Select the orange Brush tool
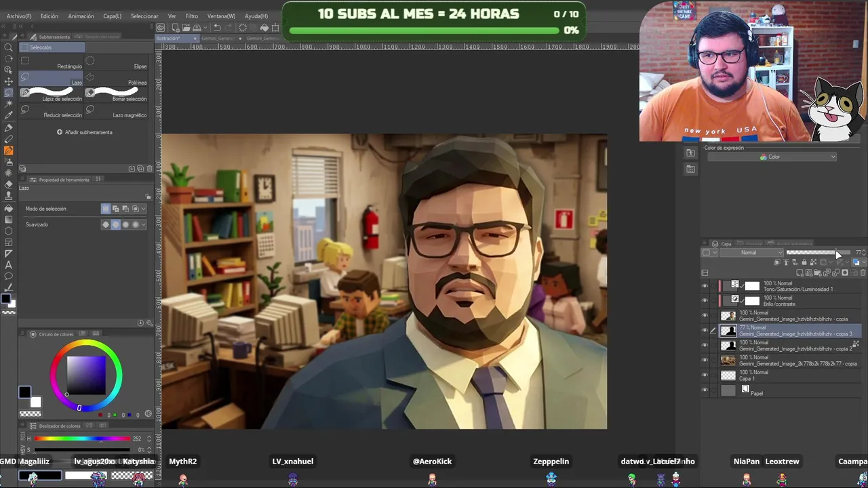 click(x=8, y=150)
